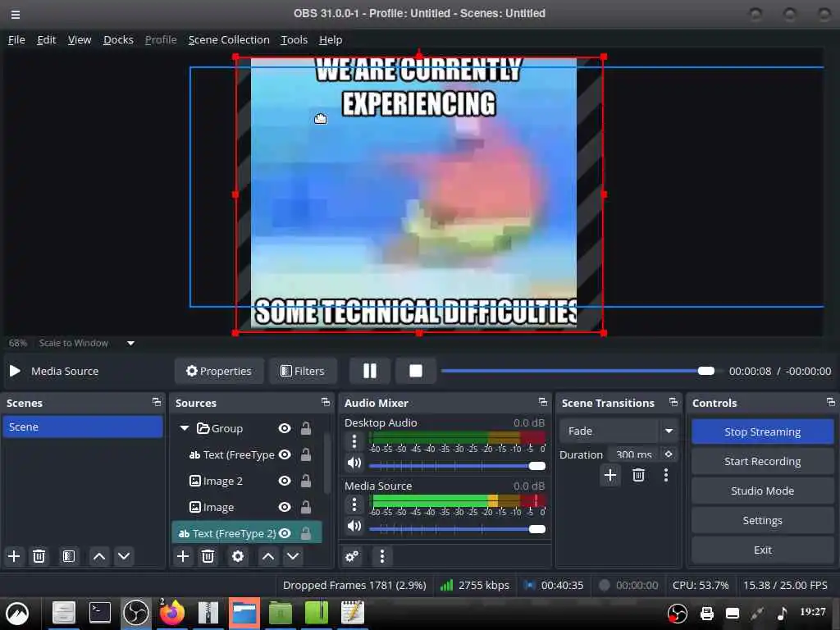
Task: Open the Docks menu
Action: [118, 39]
